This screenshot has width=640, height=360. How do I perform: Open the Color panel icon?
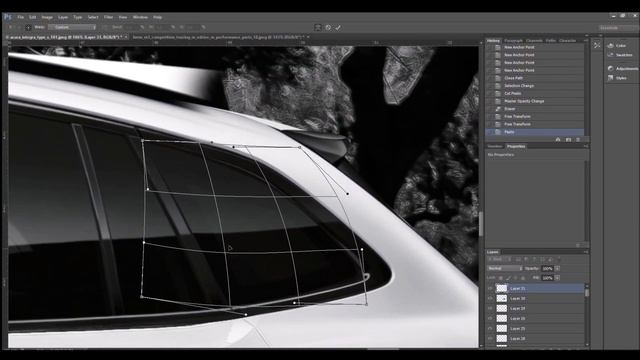pos(611,45)
